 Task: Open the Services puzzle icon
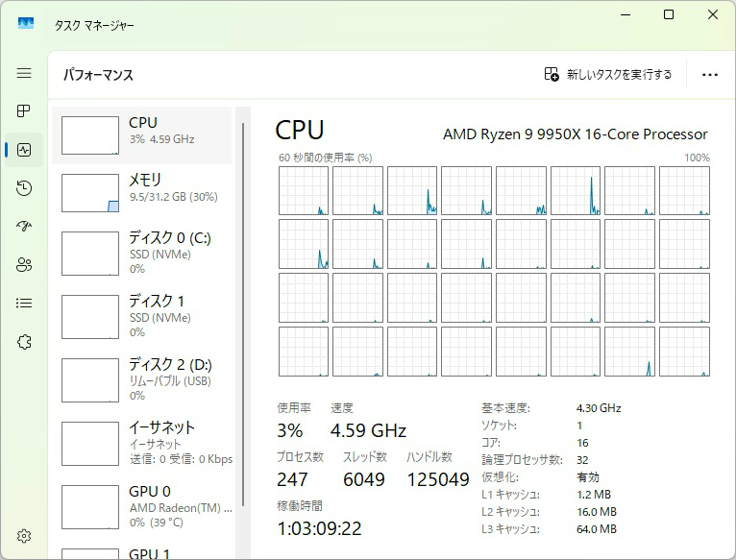point(24,342)
